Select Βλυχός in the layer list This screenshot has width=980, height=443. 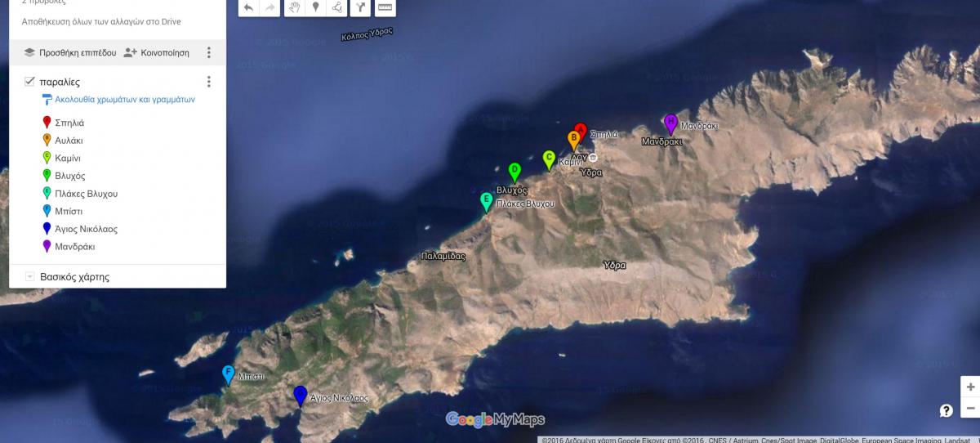pos(70,176)
